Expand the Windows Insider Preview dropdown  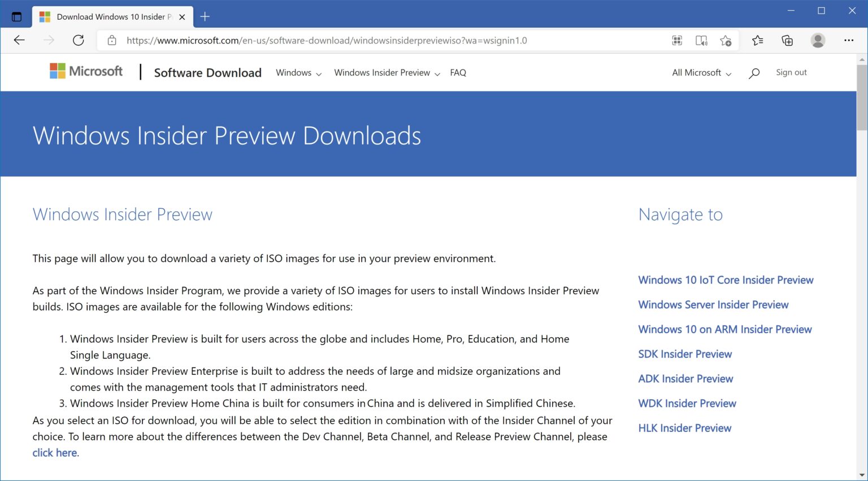pyautogui.click(x=386, y=73)
